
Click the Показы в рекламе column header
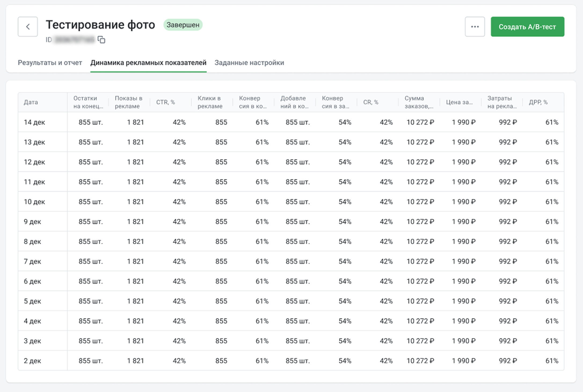pos(129,102)
